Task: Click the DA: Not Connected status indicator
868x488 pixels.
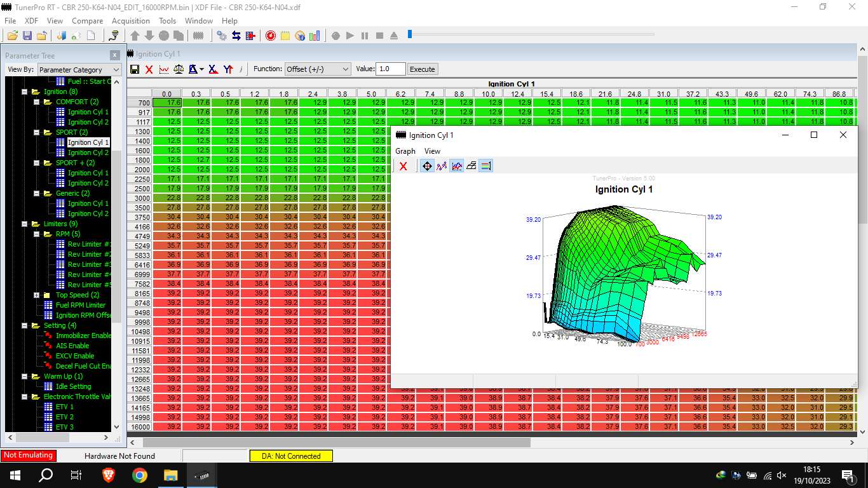Action: click(x=291, y=456)
